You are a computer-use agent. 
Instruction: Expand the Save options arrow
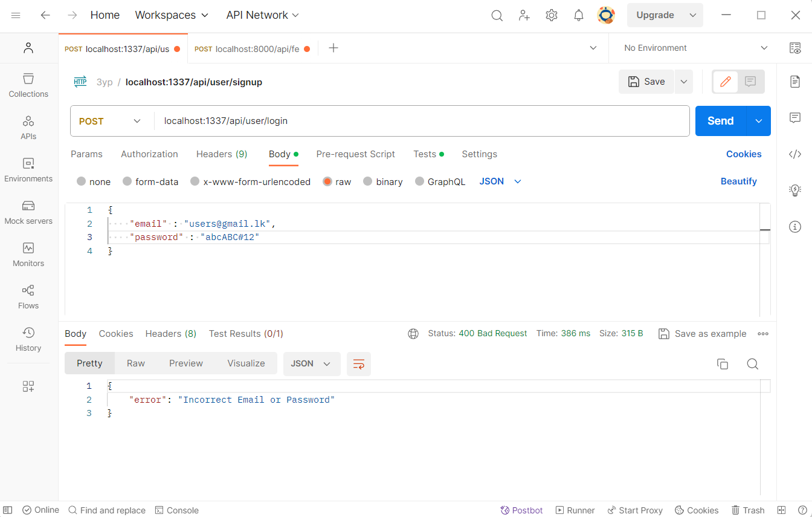pos(684,82)
